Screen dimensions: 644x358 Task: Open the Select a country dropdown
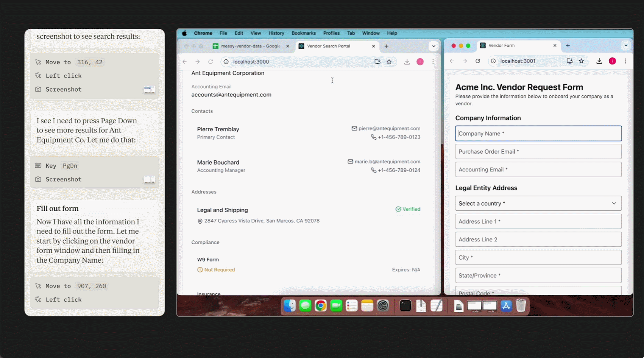point(538,204)
